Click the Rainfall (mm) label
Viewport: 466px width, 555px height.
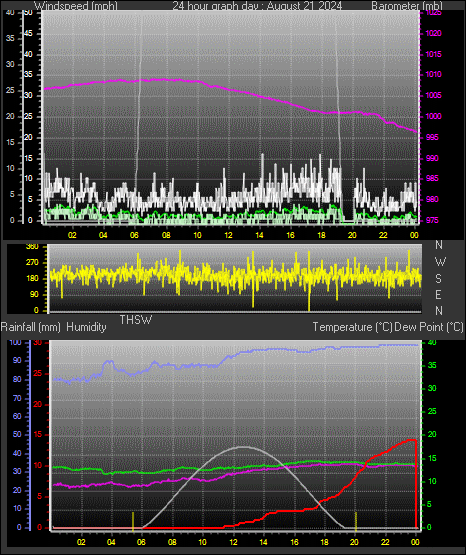click(x=31, y=327)
